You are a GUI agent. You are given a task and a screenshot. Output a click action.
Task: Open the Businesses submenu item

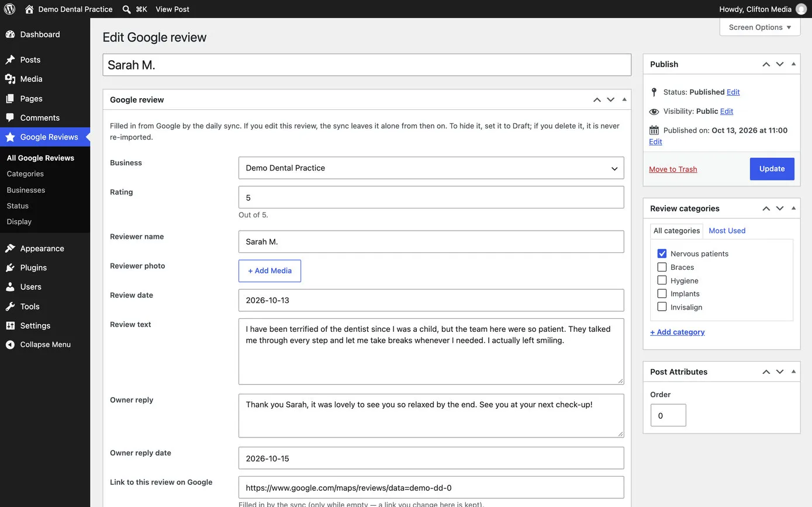pyautogui.click(x=26, y=190)
